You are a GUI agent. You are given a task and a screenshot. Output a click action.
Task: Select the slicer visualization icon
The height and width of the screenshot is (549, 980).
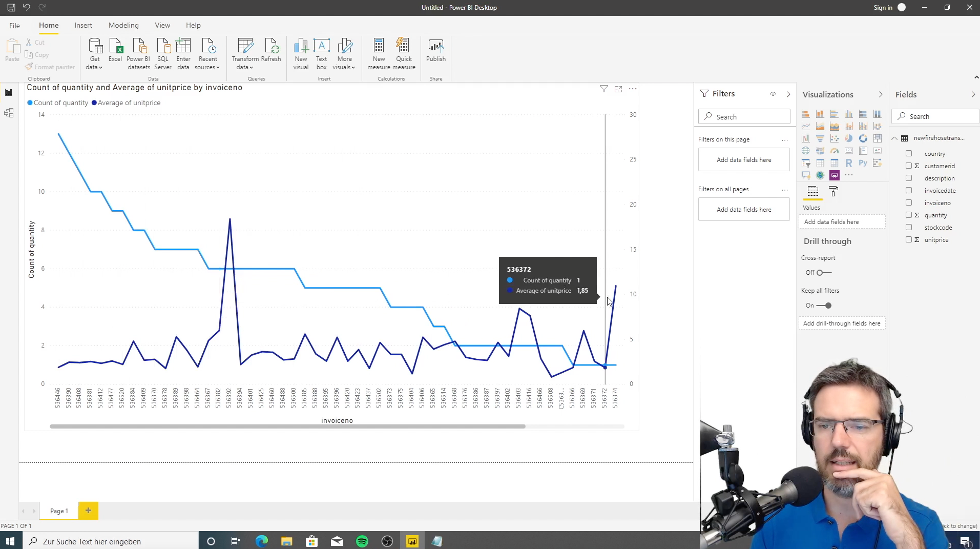coord(806,163)
